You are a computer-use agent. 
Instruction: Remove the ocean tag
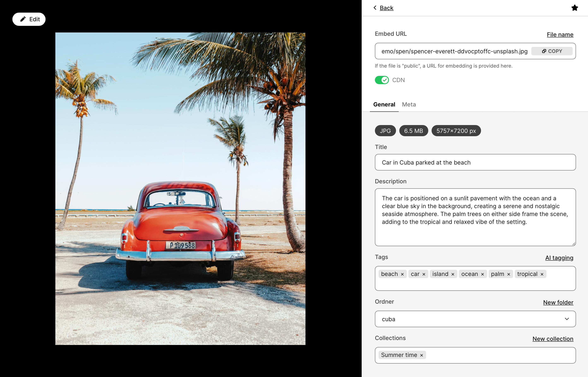[x=482, y=274]
